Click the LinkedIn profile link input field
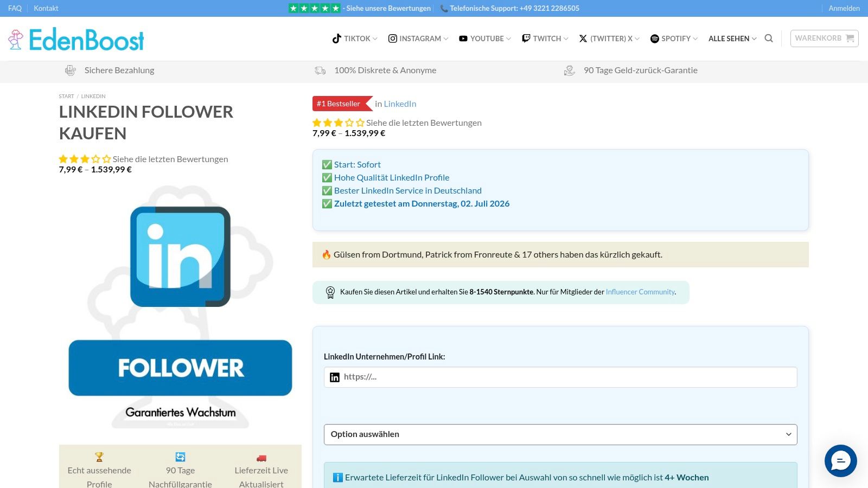This screenshot has height=488, width=868. 560,377
